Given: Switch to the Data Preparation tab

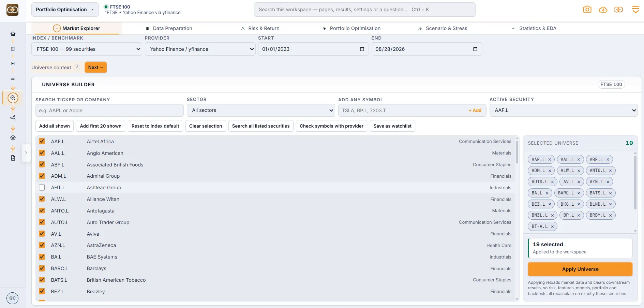Looking at the screenshot, I should click(x=169, y=28).
